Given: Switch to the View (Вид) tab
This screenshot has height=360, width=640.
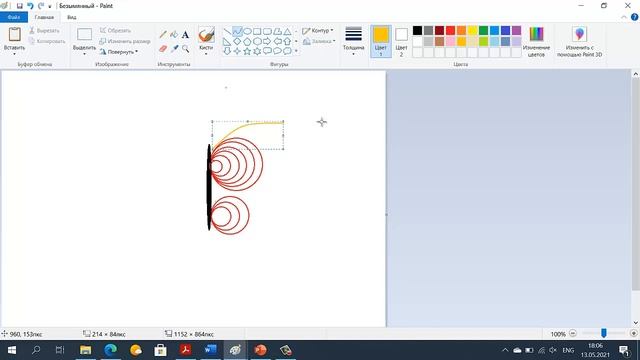Looking at the screenshot, I should pyautogui.click(x=72, y=17).
